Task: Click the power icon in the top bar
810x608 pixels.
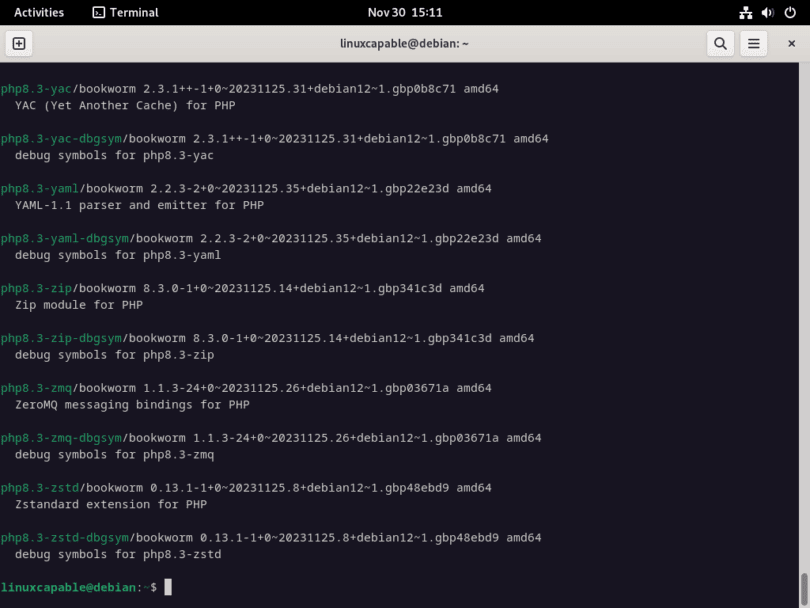Action: 789,12
